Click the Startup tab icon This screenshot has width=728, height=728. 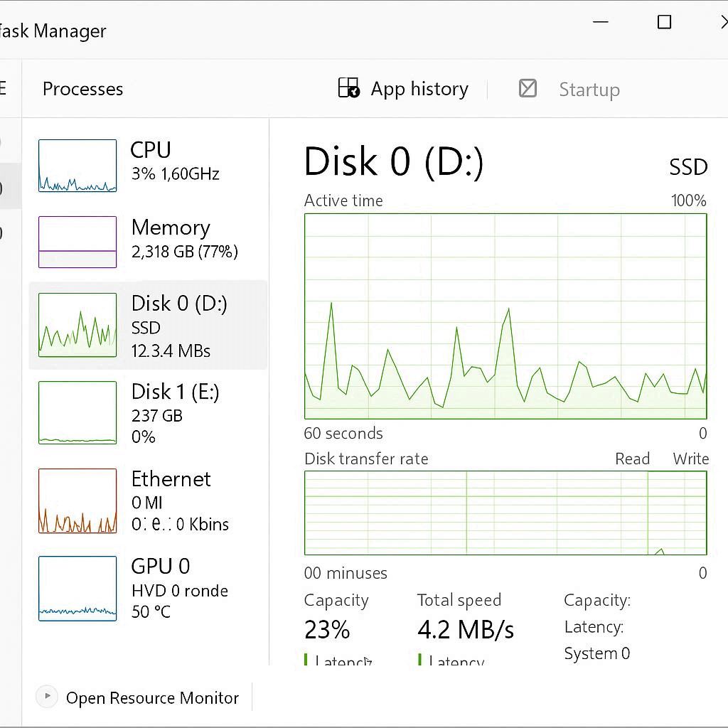[528, 88]
